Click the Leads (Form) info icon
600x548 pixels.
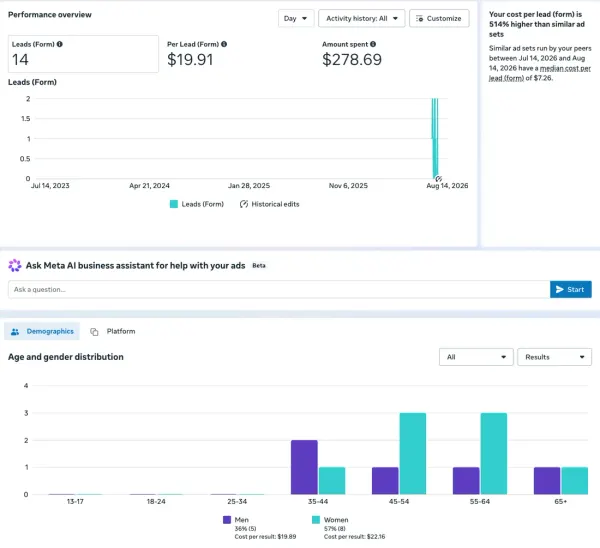pyautogui.click(x=60, y=44)
